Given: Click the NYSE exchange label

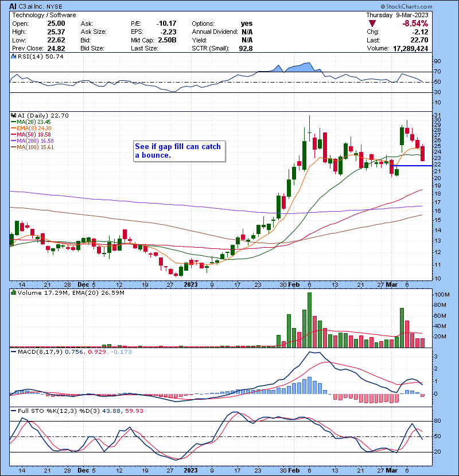Looking at the screenshot, I should (x=55, y=7).
